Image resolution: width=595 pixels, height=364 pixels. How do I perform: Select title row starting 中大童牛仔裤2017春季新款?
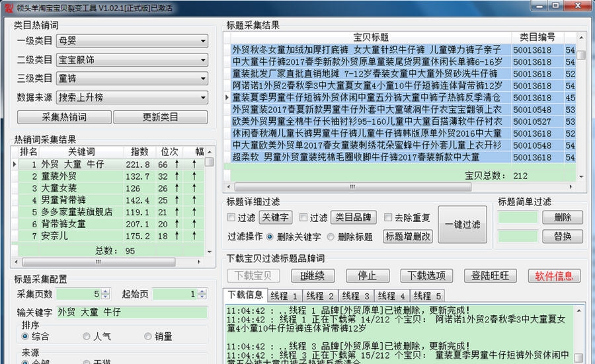coord(403,62)
